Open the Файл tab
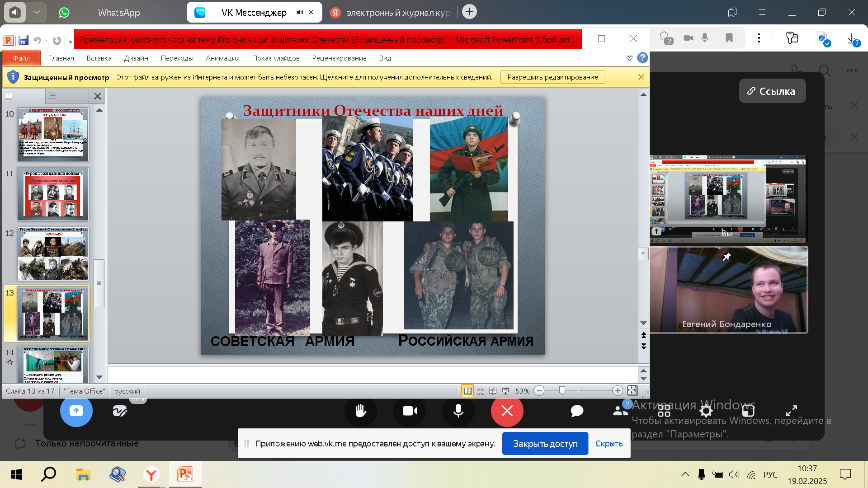 (21, 58)
